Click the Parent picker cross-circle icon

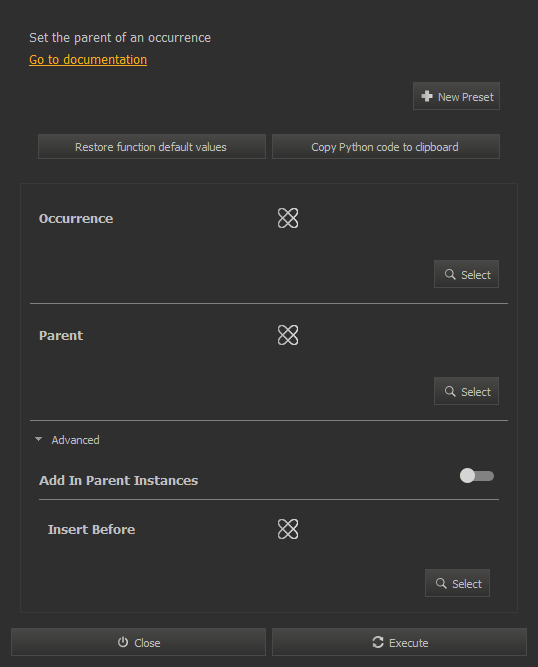[288, 335]
